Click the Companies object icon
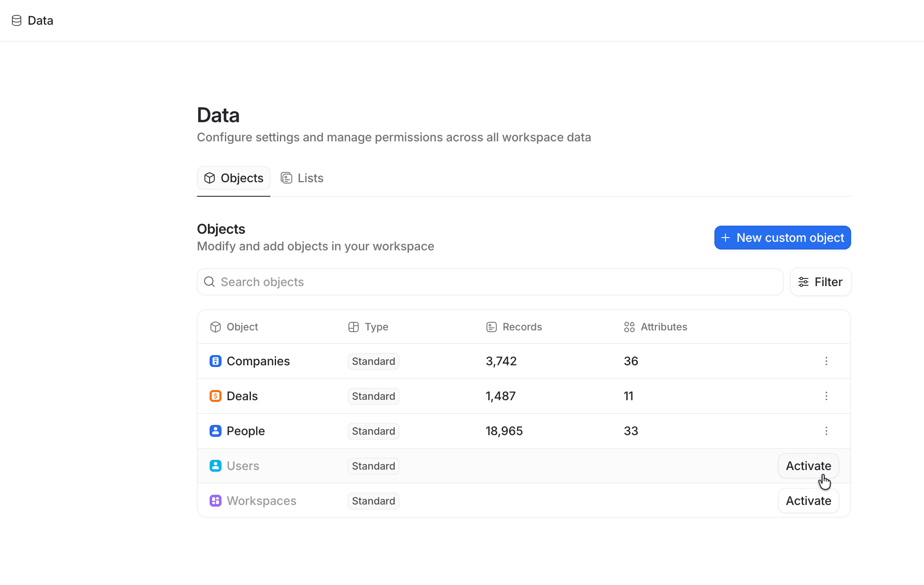The width and height of the screenshot is (924, 585). tap(216, 361)
